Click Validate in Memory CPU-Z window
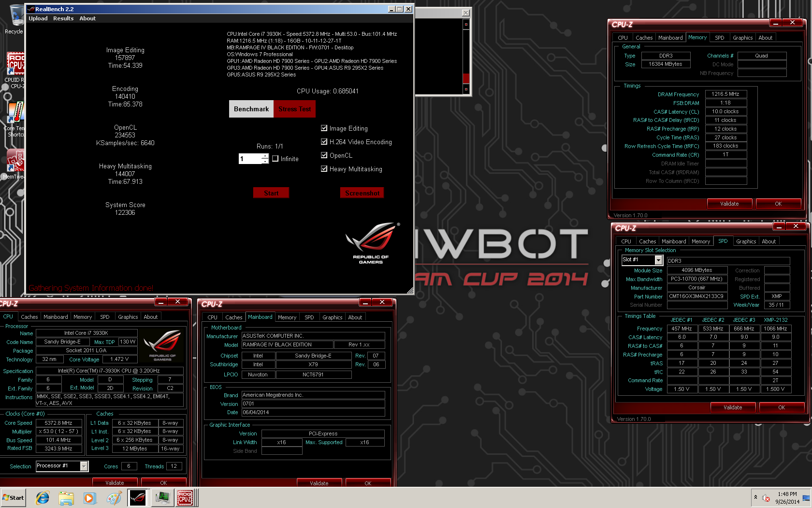 729,204
